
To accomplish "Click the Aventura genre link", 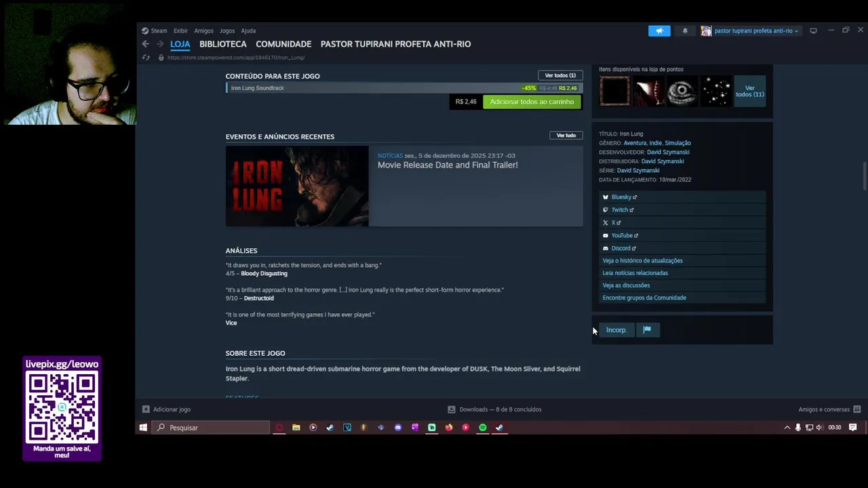I will click(x=635, y=143).
